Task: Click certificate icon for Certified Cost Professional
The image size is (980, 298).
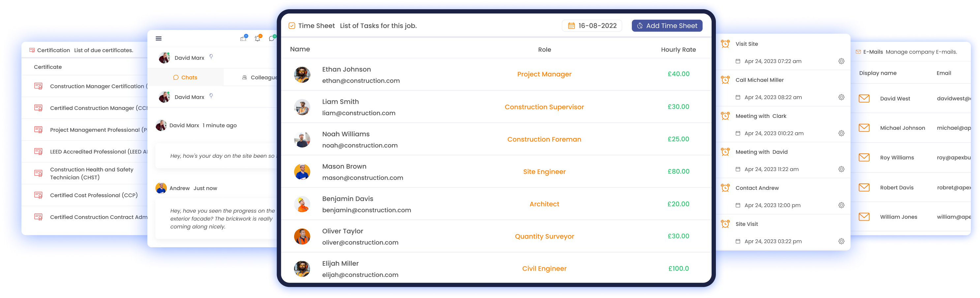Action: [39, 195]
